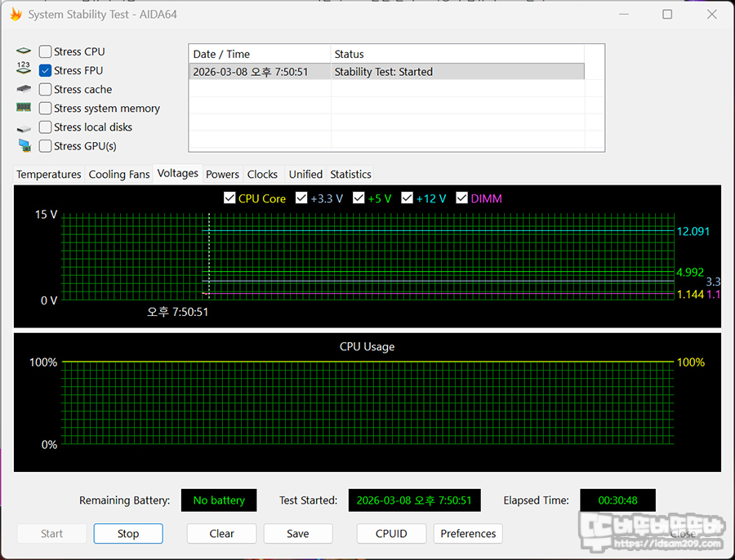Click the 12.091 voltage reading

[x=693, y=232]
